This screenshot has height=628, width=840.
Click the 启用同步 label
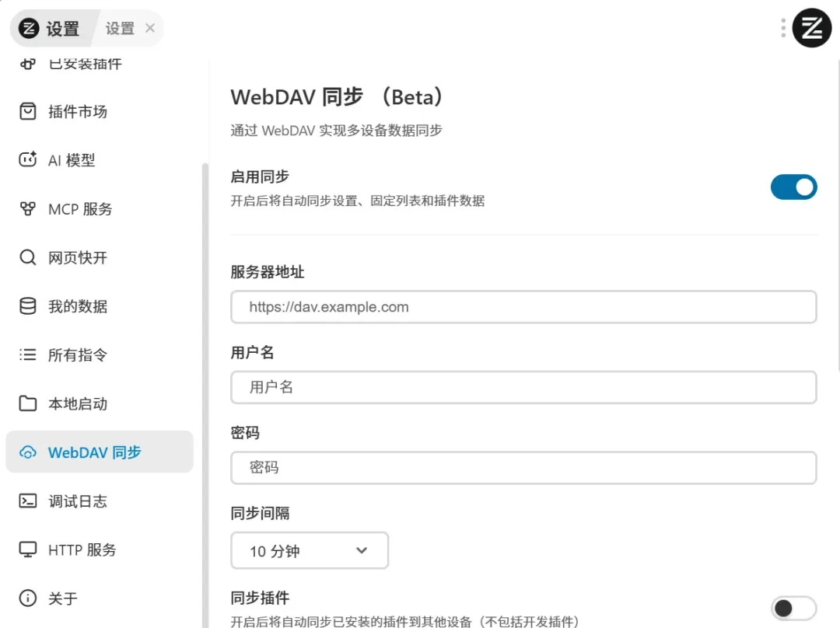pyautogui.click(x=260, y=176)
